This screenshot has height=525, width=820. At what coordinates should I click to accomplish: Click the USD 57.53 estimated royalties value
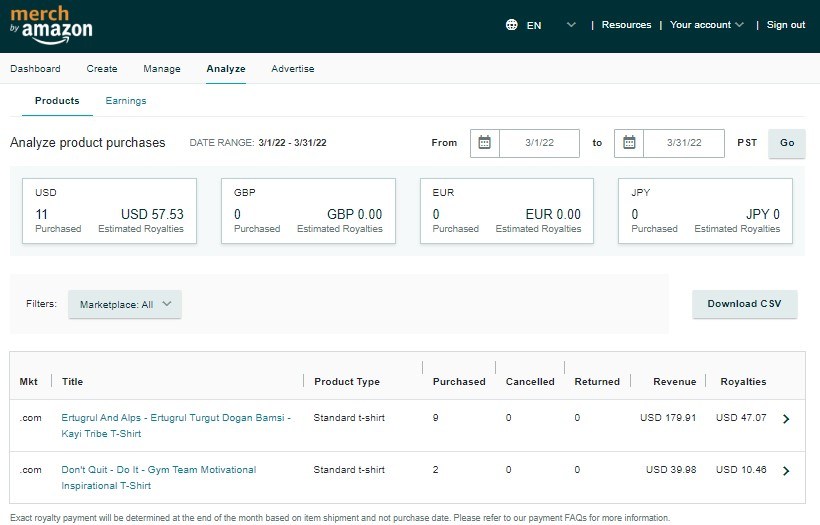(152, 214)
